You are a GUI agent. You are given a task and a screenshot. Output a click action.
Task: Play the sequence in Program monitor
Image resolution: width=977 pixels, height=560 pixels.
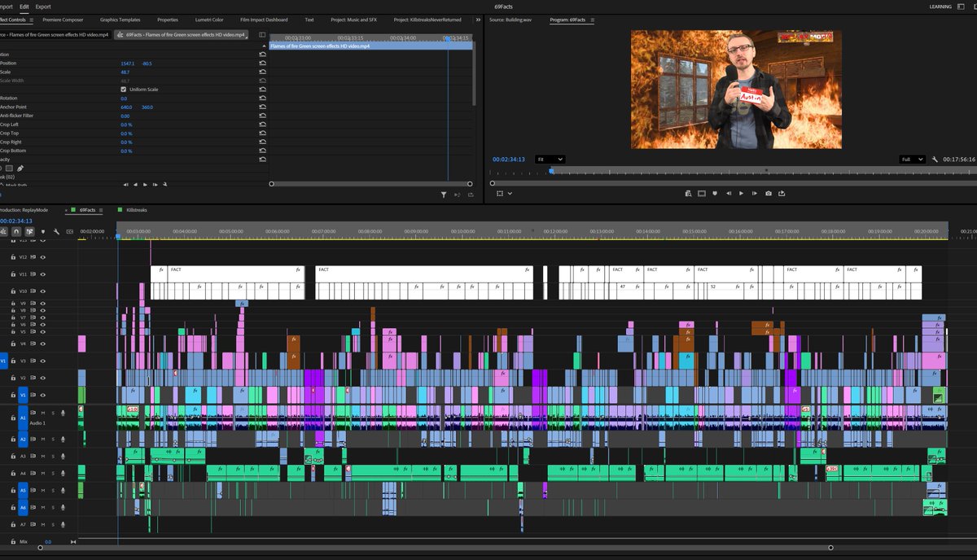coord(741,193)
